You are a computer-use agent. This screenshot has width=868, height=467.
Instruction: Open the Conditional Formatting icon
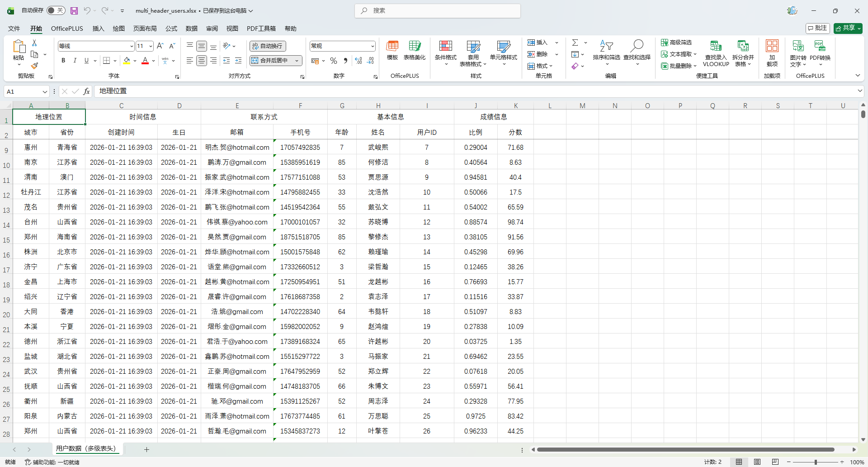coord(445,46)
